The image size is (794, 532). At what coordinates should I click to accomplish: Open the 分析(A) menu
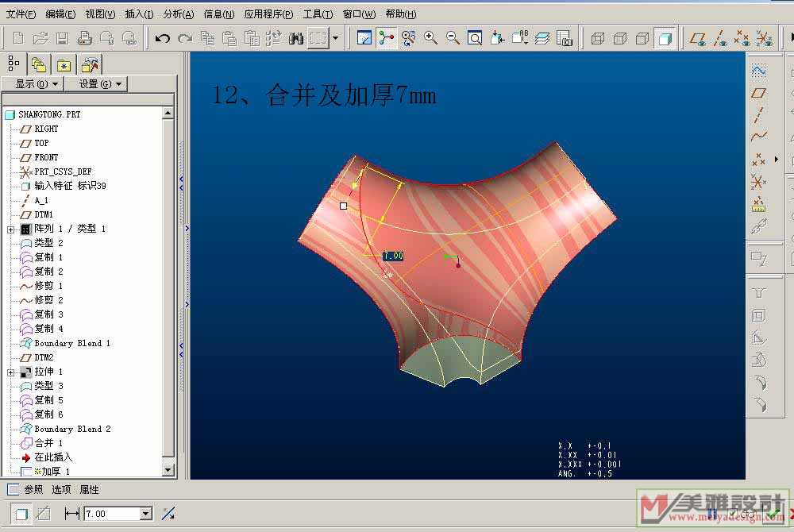178,14
